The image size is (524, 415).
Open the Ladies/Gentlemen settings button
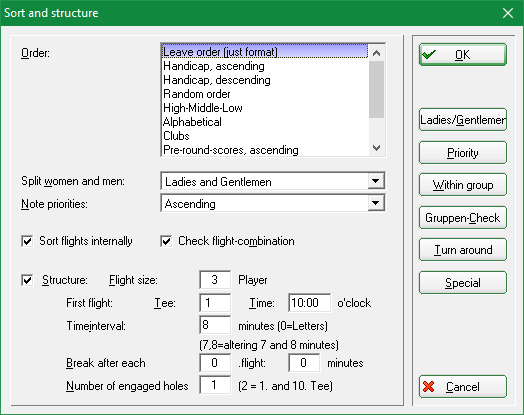pos(463,120)
